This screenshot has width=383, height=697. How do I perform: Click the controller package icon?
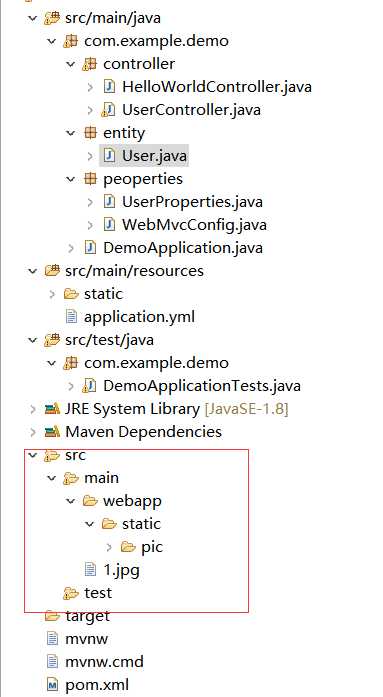90,64
